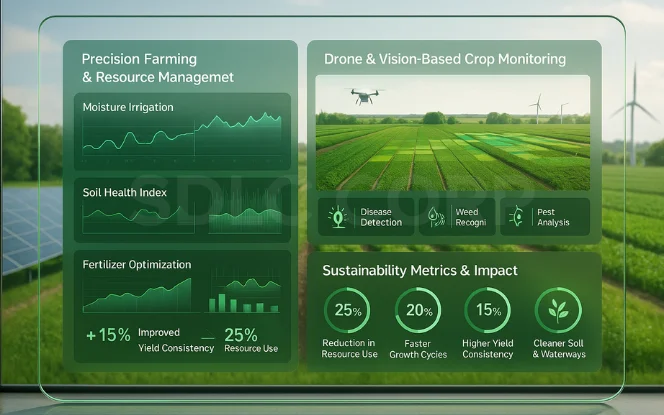Select the Drone & Vision-Based Crop Monitoring heading
Image resolution: width=664 pixels, height=415 pixels.
click(445, 59)
